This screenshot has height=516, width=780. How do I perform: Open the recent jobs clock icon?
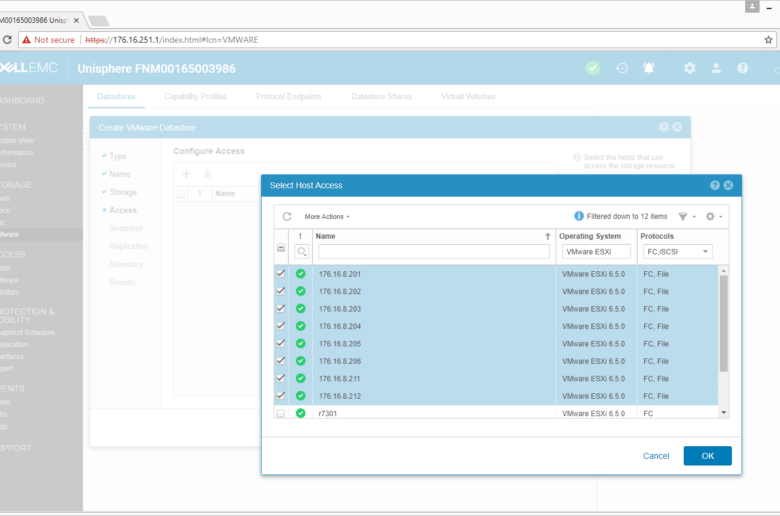click(622, 68)
